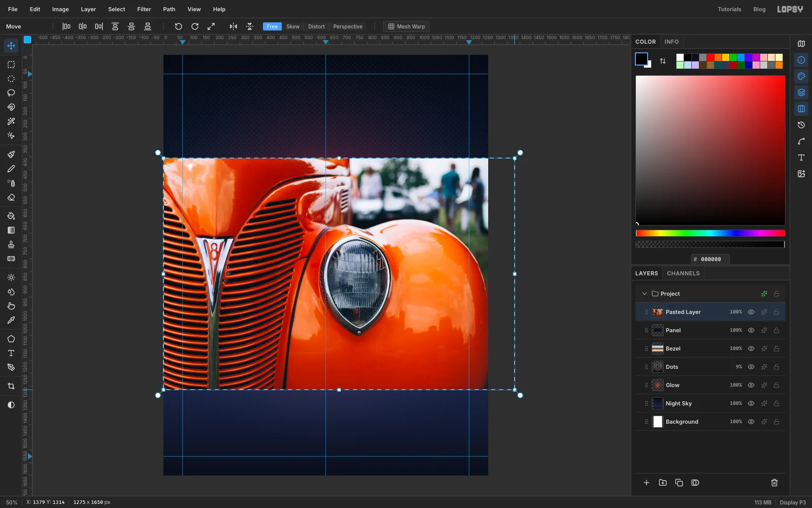This screenshot has width=812, height=508.
Task: Open the File menu
Action: click(13, 9)
